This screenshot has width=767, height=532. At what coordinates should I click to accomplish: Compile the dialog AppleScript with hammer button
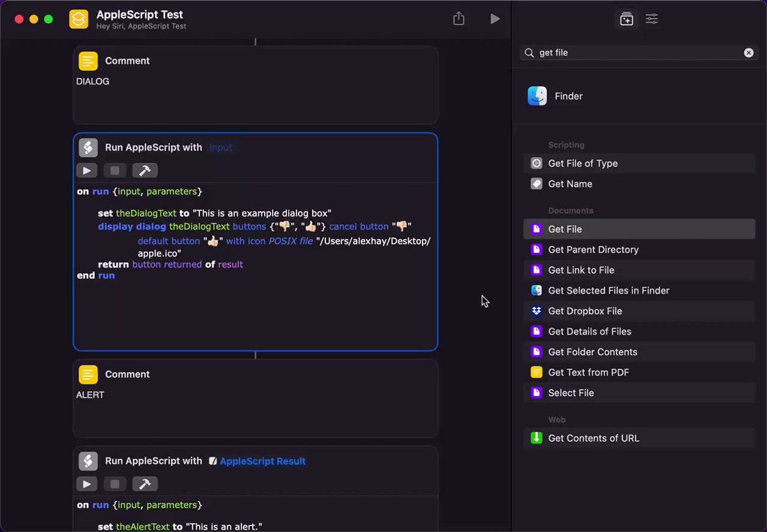coord(144,171)
